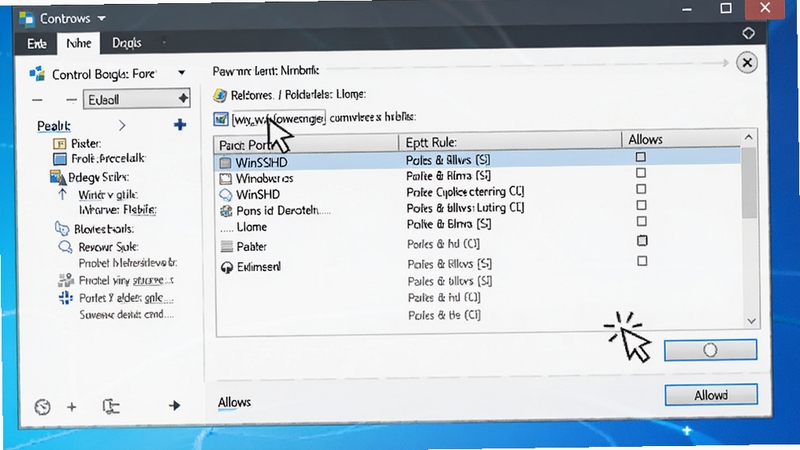Close the panel with round X button
Screen dimensions: 800x450
[x=747, y=63]
